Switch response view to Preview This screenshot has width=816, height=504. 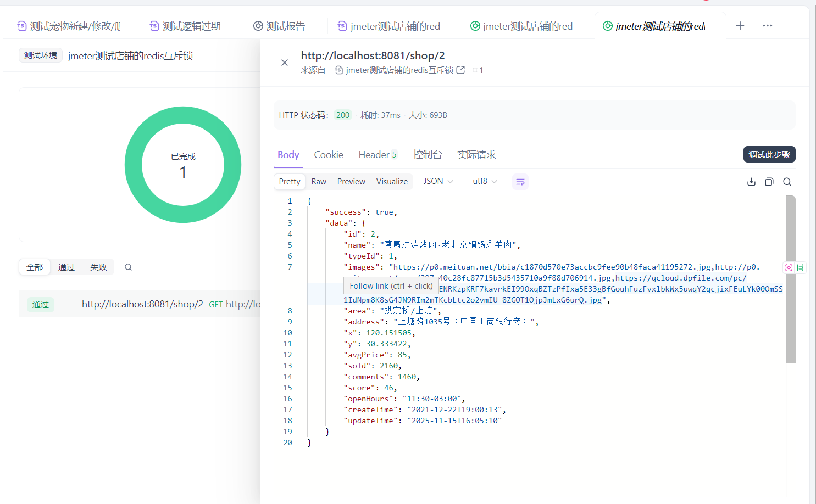point(351,182)
